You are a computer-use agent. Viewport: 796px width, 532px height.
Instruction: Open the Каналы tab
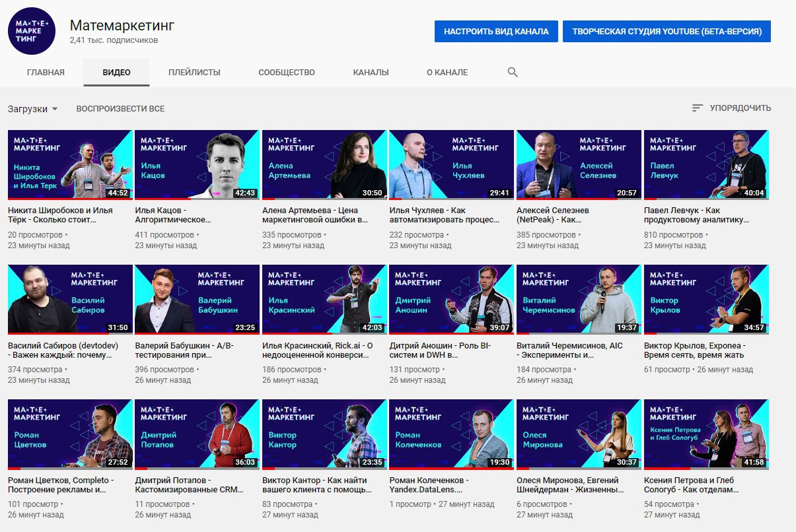(371, 73)
